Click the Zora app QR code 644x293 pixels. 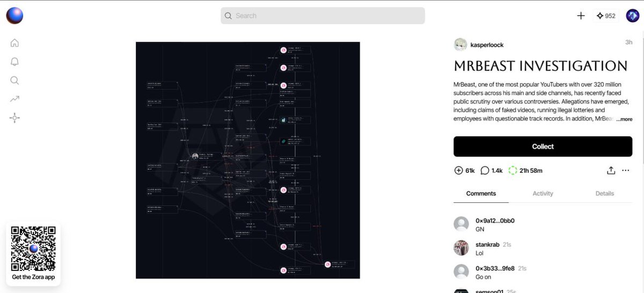[33, 248]
